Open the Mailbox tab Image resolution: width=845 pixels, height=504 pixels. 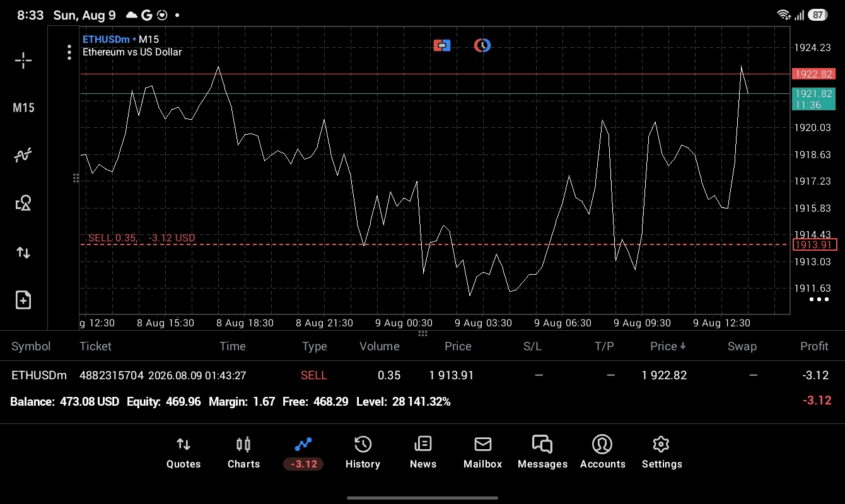(482, 453)
